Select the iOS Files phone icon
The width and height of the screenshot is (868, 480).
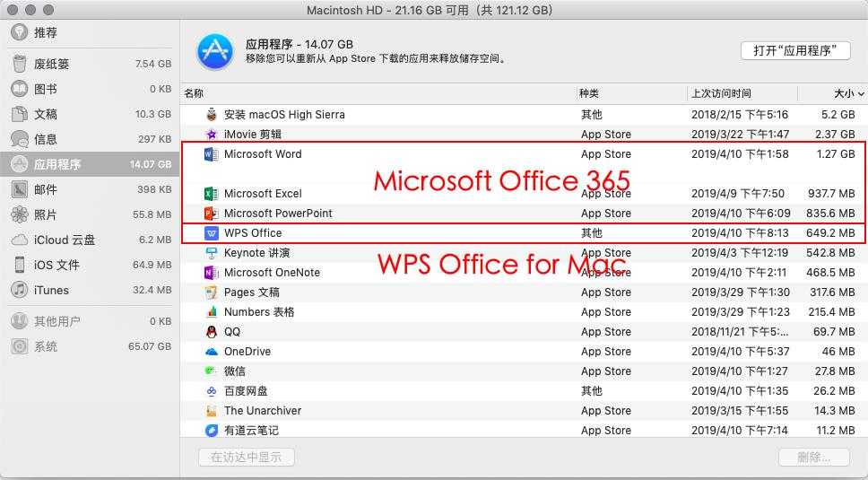(20, 265)
